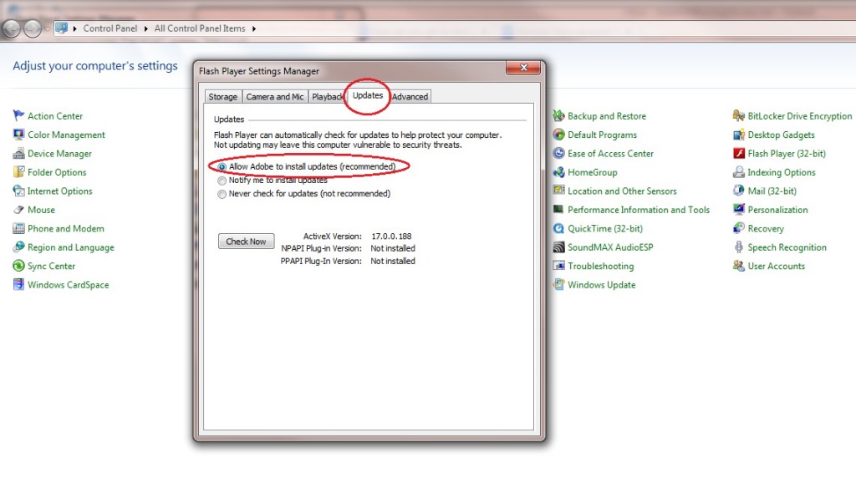
Task: Open Folder Options icon
Action: [x=18, y=172]
